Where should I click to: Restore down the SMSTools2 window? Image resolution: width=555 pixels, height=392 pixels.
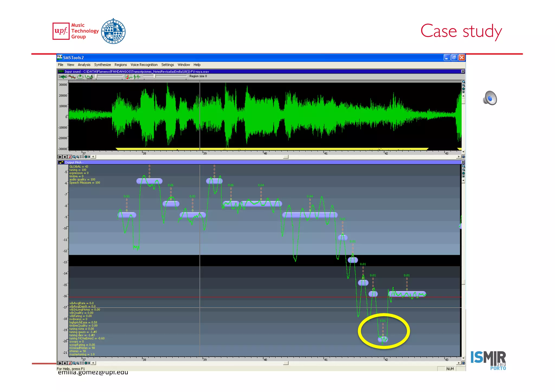(x=454, y=57)
